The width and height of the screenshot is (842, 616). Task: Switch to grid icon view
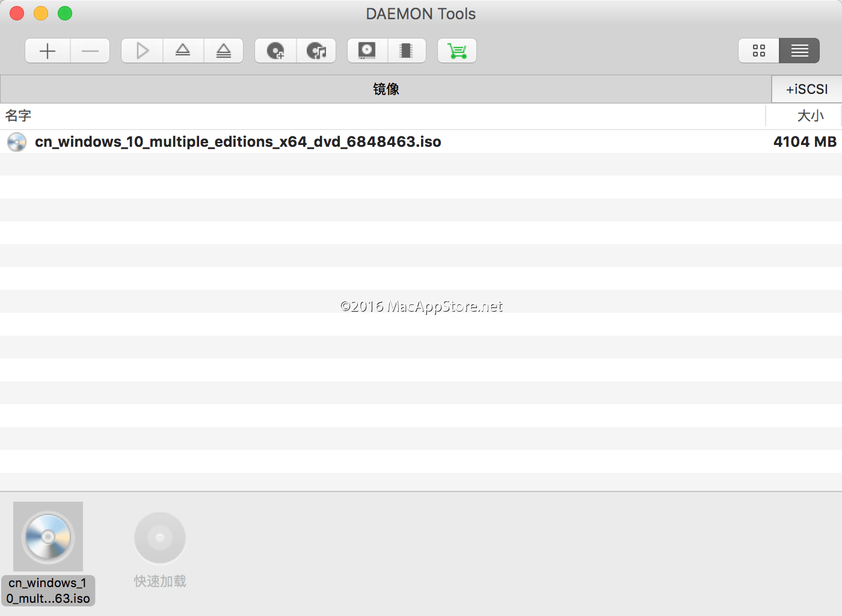759,51
